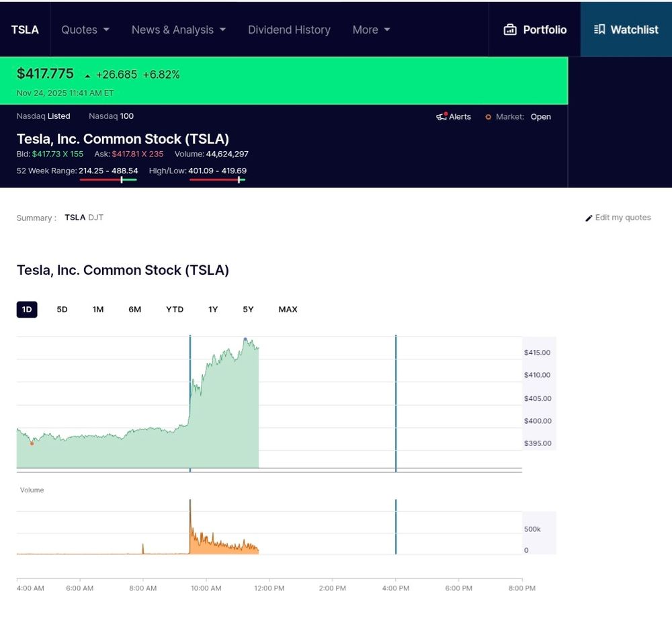Click the 12:00 PM time axis label
672x620 pixels.
point(269,588)
